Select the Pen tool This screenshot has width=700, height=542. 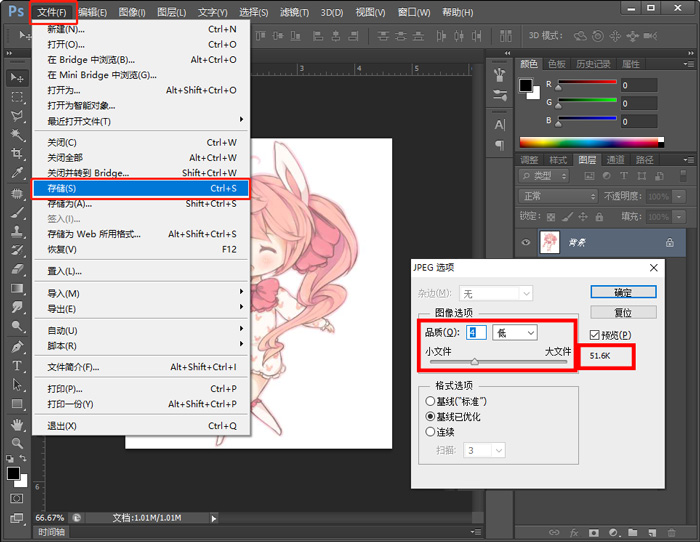(17, 346)
